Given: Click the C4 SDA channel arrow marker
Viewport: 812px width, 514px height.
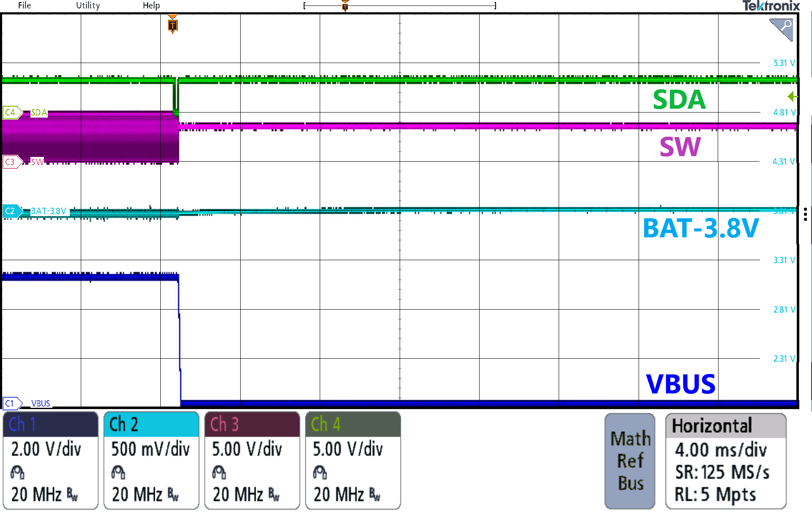Looking at the screenshot, I should (13, 113).
